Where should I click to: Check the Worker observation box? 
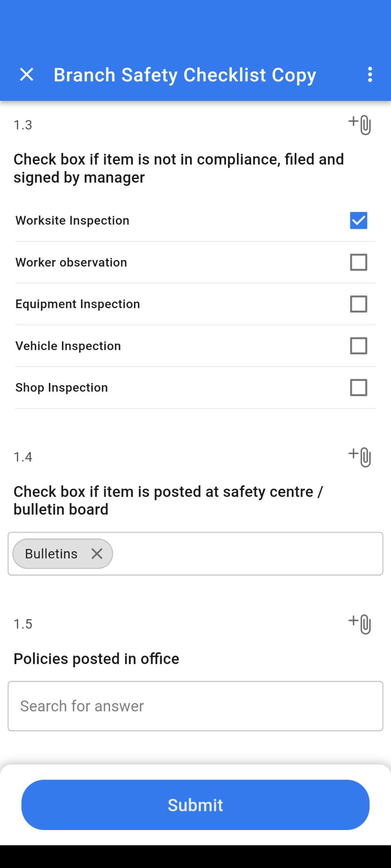coord(358,262)
